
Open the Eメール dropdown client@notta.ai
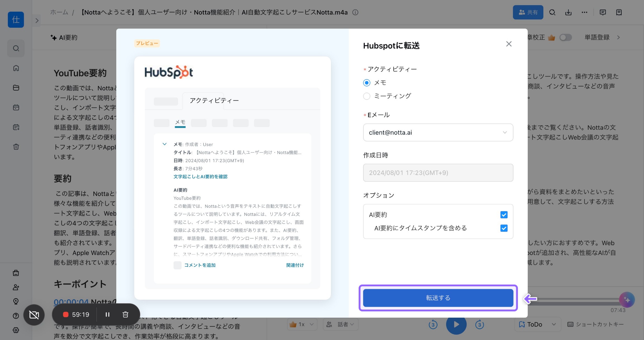(438, 133)
